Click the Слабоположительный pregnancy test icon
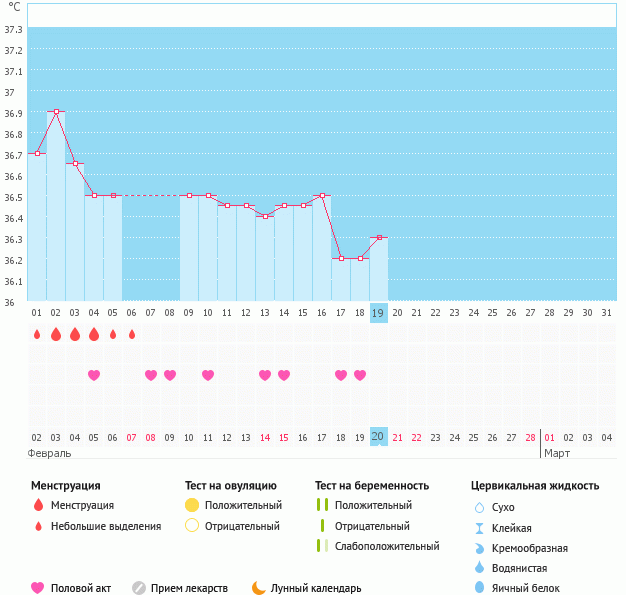Screen dimensions: 626x595 click(322, 546)
